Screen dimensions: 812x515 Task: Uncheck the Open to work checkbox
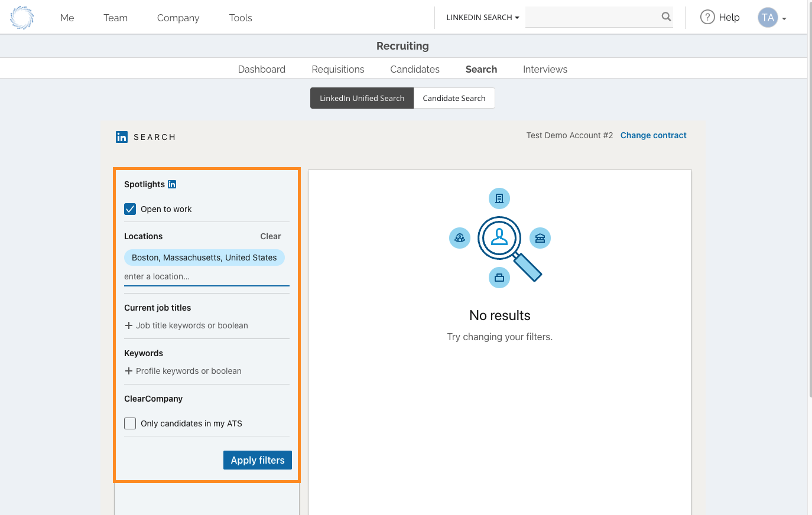(130, 209)
